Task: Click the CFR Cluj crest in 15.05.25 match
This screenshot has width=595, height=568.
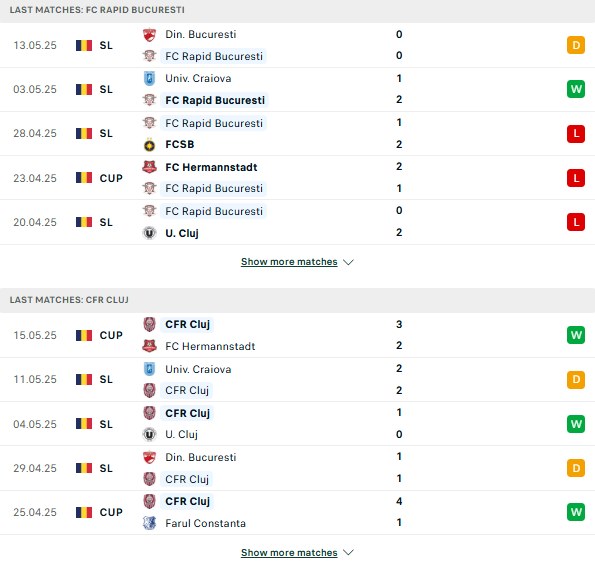Action: [x=150, y=324]
